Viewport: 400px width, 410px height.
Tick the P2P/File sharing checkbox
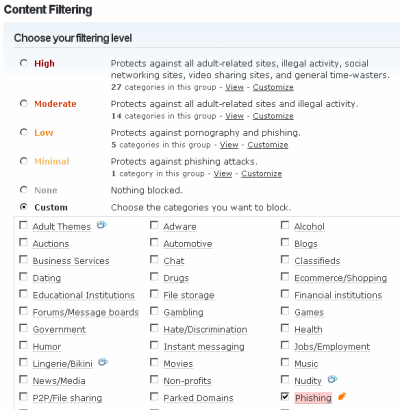(x=23, y=396)
